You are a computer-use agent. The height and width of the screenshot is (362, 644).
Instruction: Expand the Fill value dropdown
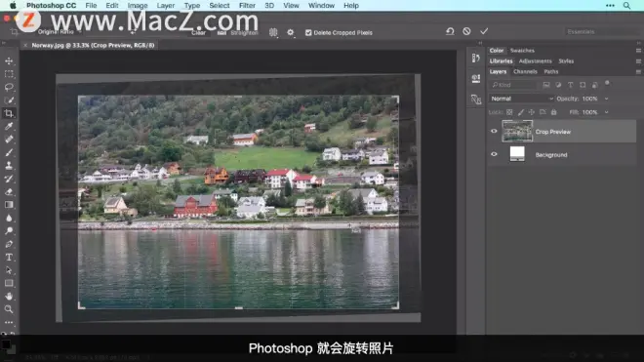[606, 112]
